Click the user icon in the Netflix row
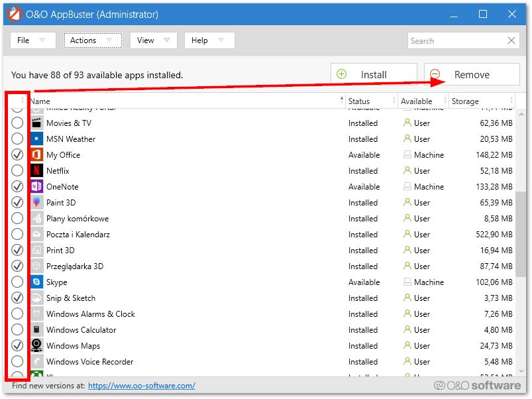The width and height of the screenshot is (532, 399). pyautogui.click(x=407, y=170)
